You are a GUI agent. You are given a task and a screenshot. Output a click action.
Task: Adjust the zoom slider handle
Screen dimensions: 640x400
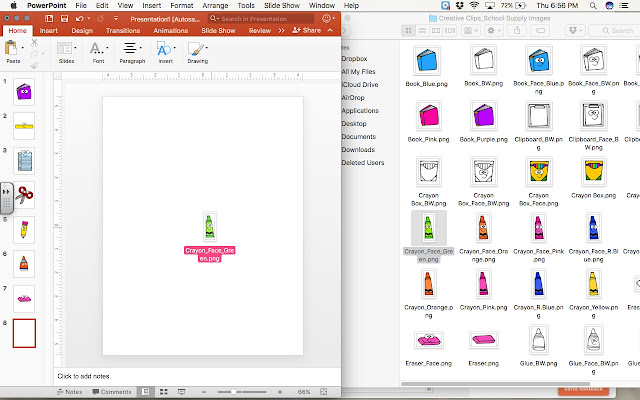pos(233,392)
